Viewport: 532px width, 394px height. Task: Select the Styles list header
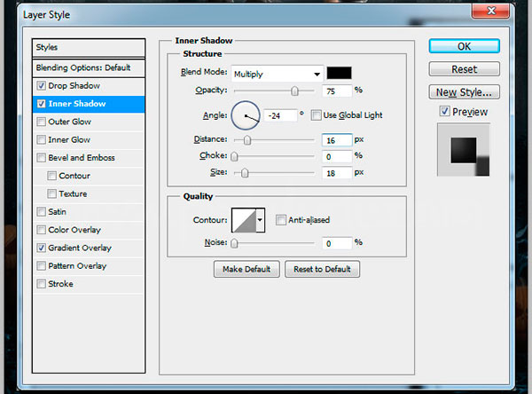point(89,48)
